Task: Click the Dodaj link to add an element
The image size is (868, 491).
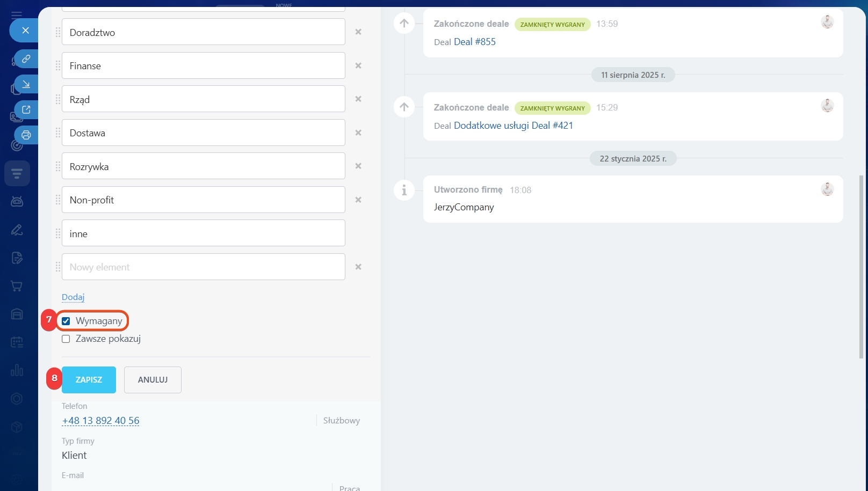Action: pyautogui.click(x=73, y=297)
